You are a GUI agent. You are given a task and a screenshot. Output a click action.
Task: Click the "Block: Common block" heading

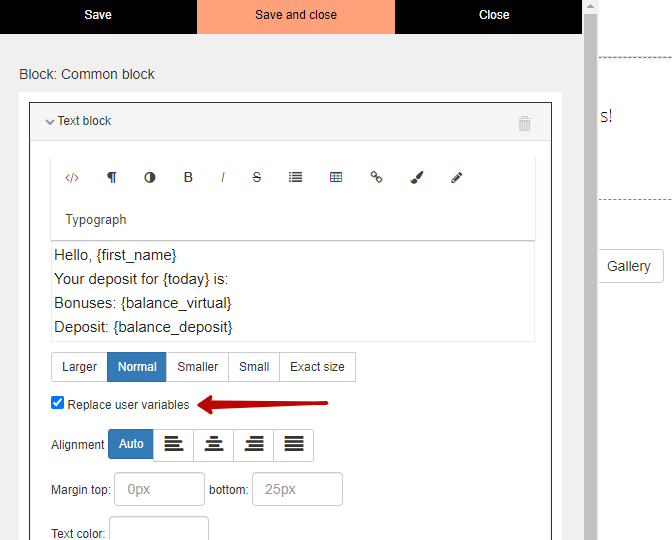[87, 74]
